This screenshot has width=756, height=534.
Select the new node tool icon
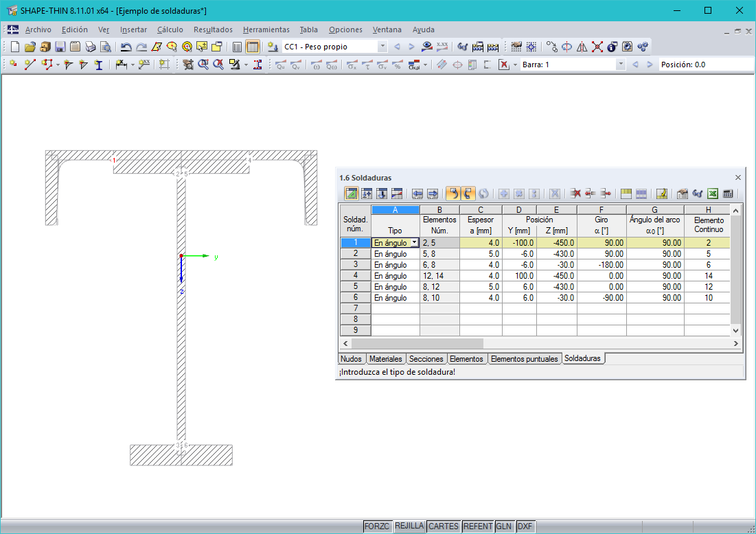[14, 65]
